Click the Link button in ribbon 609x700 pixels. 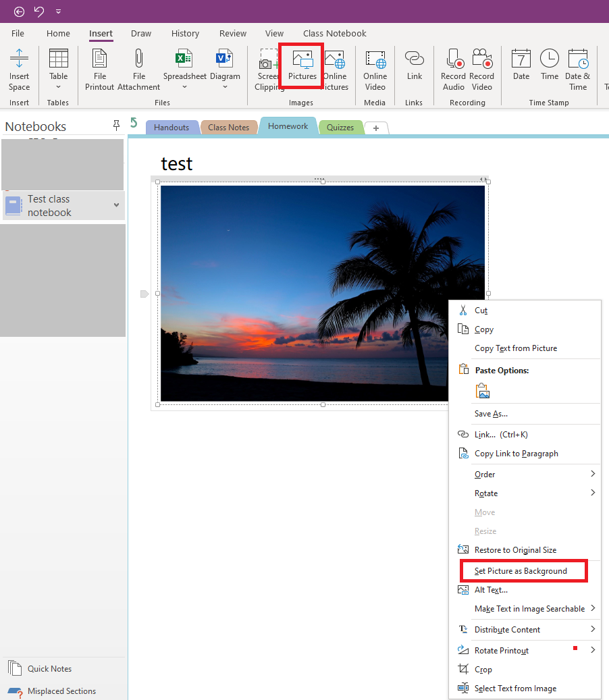(x=415, y=66)
